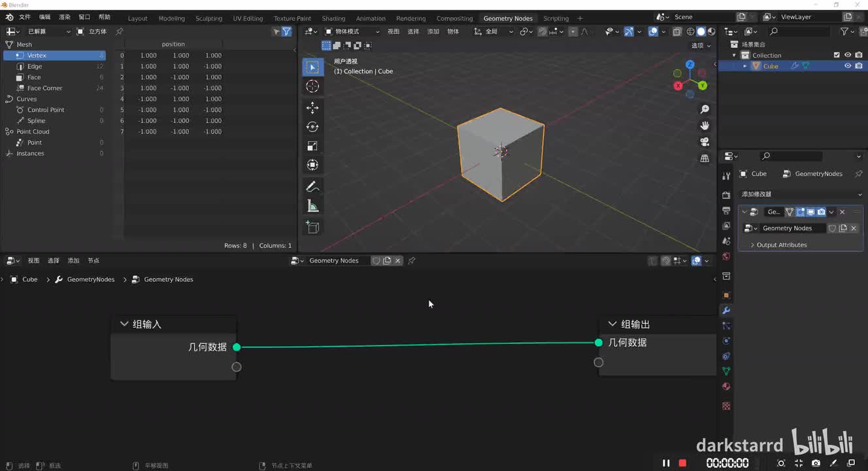This screenshot has width=868, height=471.
Task: Choose the Measure ruler tool
Action: 312,207
